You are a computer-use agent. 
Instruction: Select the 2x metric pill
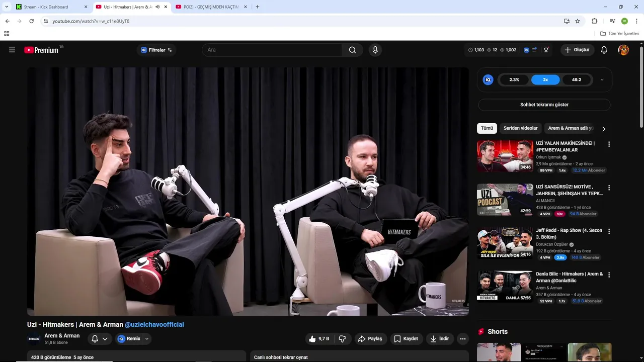tap(545, 79)
